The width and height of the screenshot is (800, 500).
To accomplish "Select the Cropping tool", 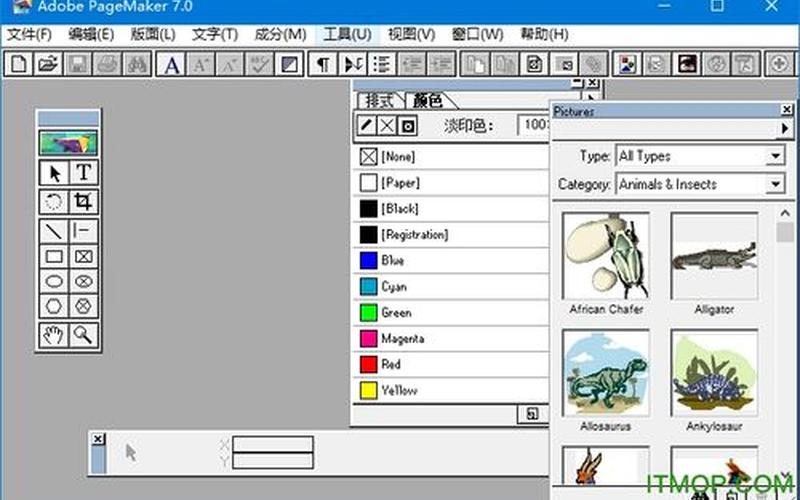I will pyautogui.click(x=83, y=202).
